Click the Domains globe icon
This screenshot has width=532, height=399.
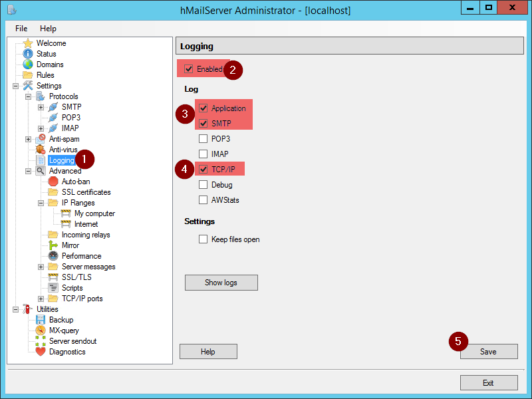click(28, 65)
